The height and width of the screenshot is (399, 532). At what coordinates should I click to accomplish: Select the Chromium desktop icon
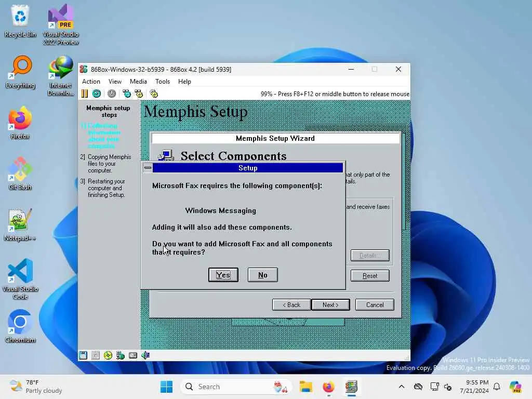click(x=20, y=326)
